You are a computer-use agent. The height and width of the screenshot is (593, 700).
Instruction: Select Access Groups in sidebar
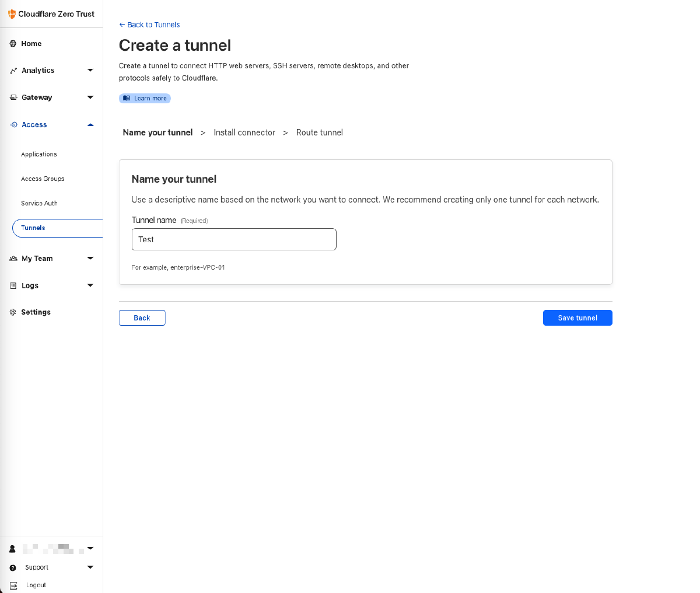(x=43, y=179)
